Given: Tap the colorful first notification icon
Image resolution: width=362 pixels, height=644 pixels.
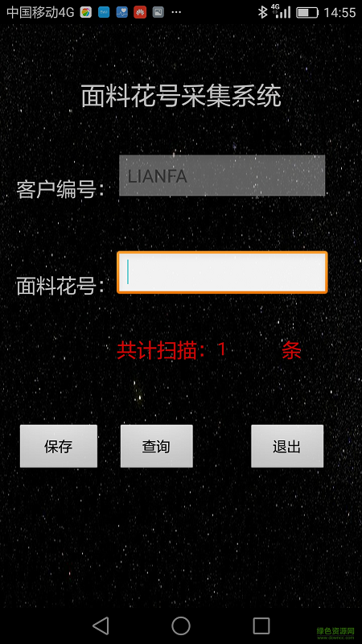Looking at the screenshot, I should 86,12.
